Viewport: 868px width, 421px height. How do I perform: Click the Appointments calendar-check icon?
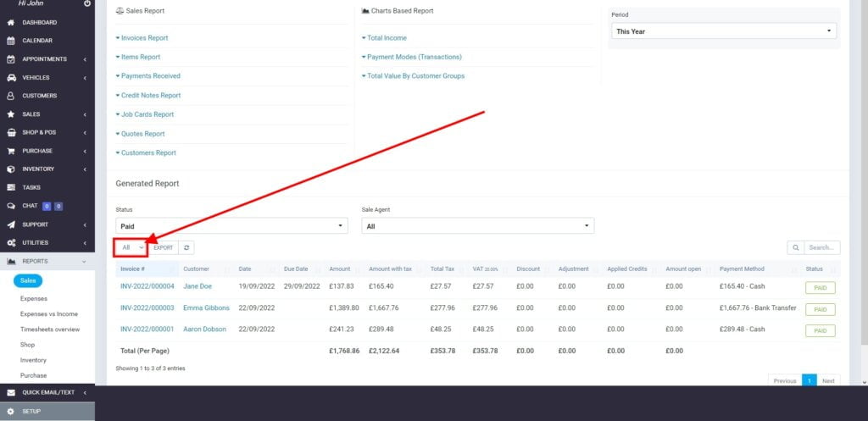click(x=10, y=59)
